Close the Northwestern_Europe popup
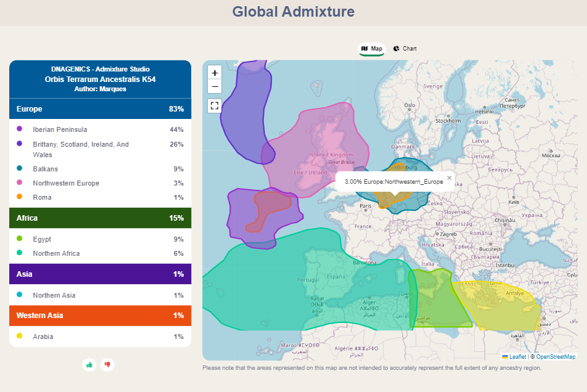587x392 pixels. tap(449, 178)
